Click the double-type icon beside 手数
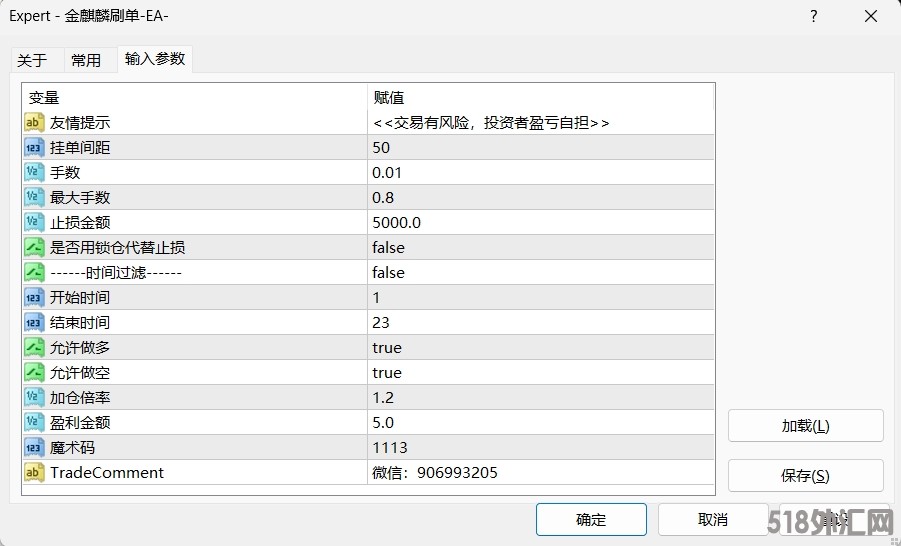This screenshot has height=546, width=901. click(34, 173)
